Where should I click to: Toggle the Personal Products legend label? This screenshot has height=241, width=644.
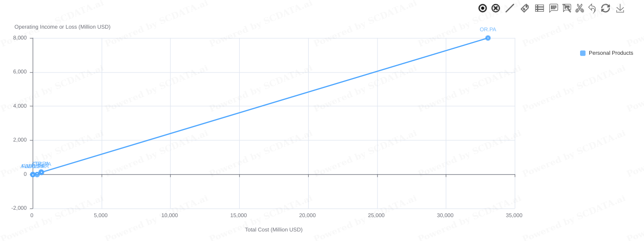[611, 53]
